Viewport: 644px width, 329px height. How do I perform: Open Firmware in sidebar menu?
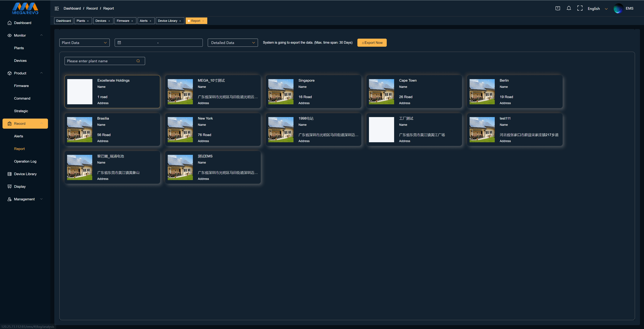[x=21, y=86]
